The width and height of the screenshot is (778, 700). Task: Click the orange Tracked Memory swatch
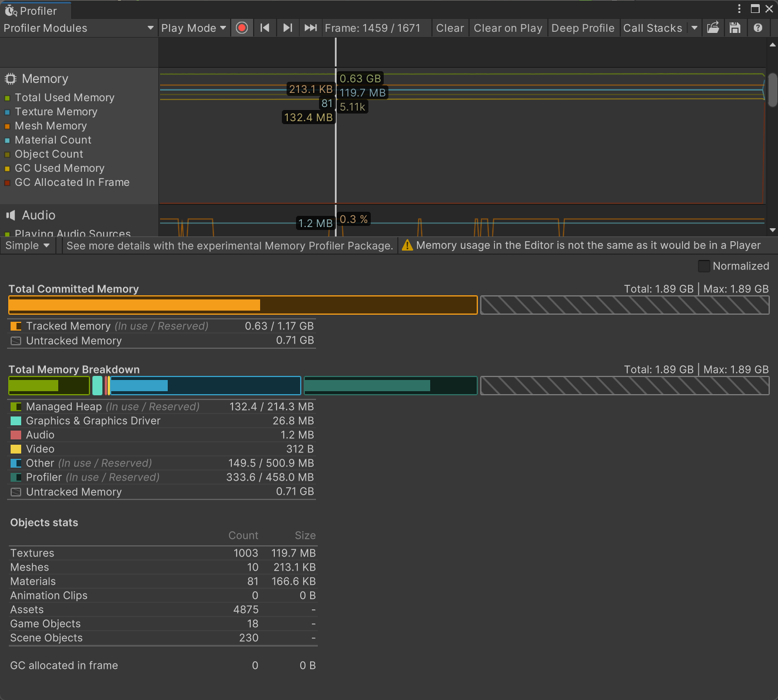(x=16, y=326)
